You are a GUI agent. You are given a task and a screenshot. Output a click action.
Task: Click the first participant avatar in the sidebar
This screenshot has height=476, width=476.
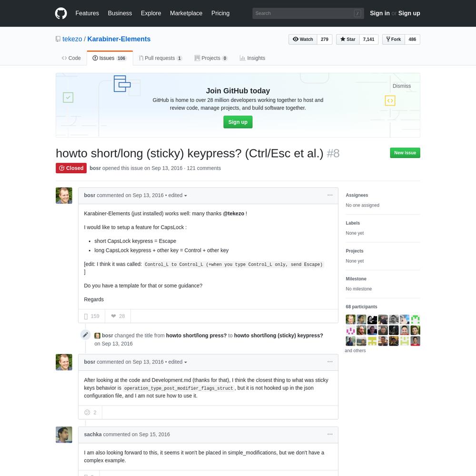[351, 319]
